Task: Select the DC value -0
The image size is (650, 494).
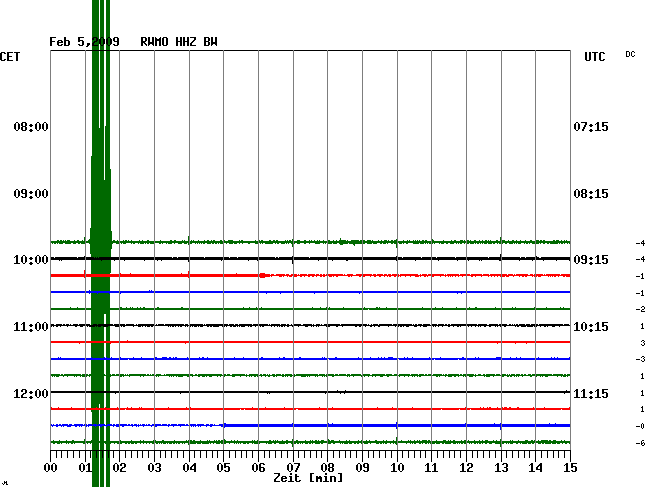Action: 640,426
